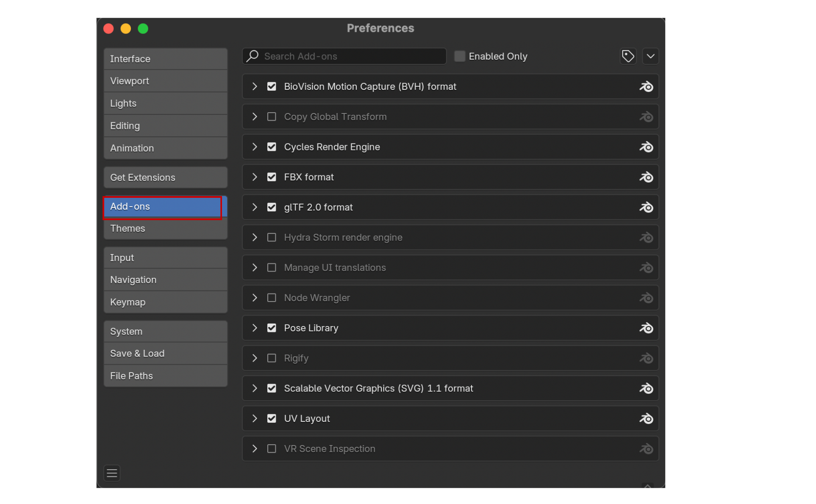This screenshot has width=816, height=504.
Task: Open the add-ons settings dropdown arrow
Action: [650, 56]
